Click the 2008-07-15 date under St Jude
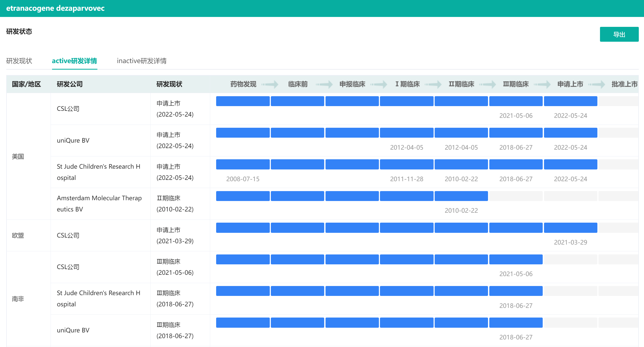This screenshot has width=644, height=347. [243, 179]
